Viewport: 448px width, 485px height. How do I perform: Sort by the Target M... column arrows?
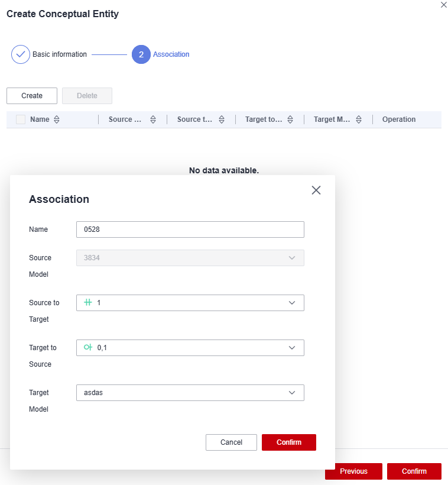tap(359, 119)
